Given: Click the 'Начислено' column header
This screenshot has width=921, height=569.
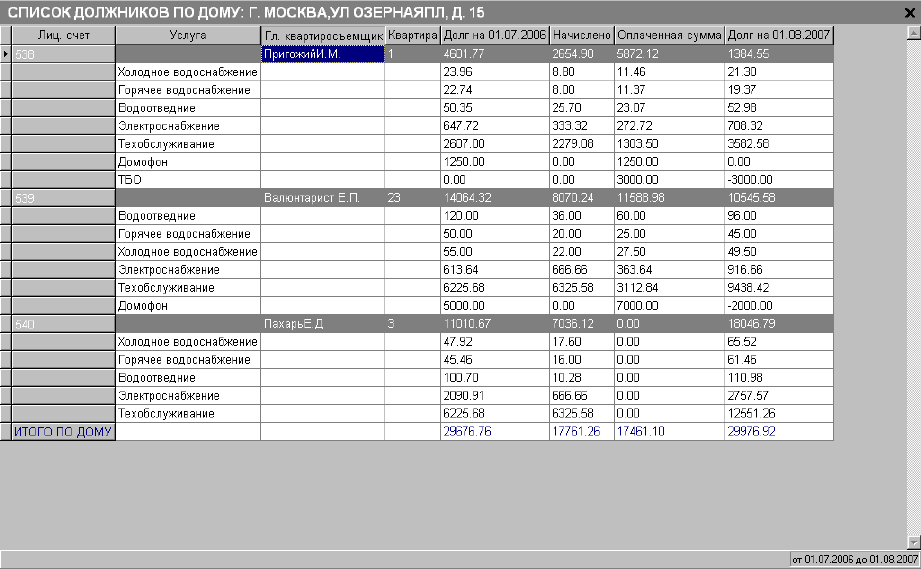Looking at the screenshot, I should tap(581, 35).
